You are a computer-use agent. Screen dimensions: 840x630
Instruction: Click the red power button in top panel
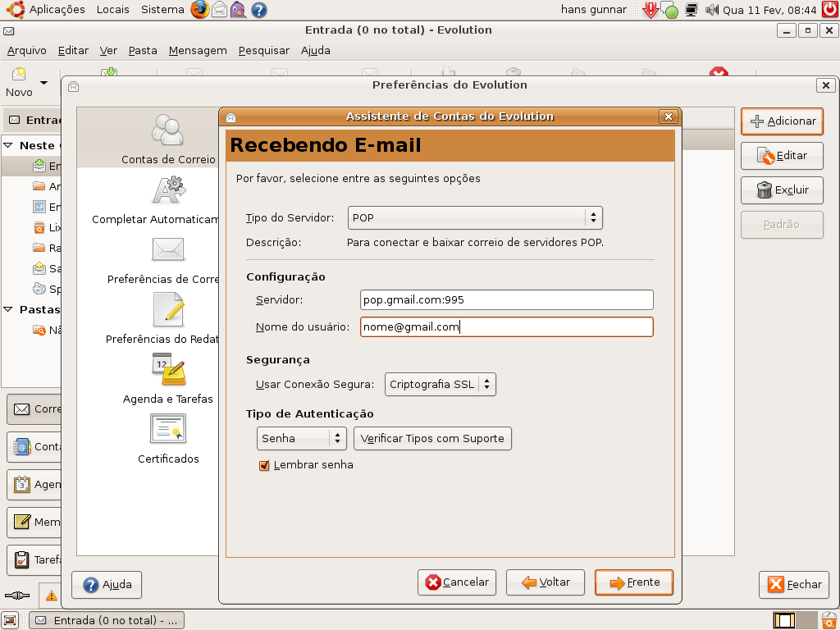830,10
